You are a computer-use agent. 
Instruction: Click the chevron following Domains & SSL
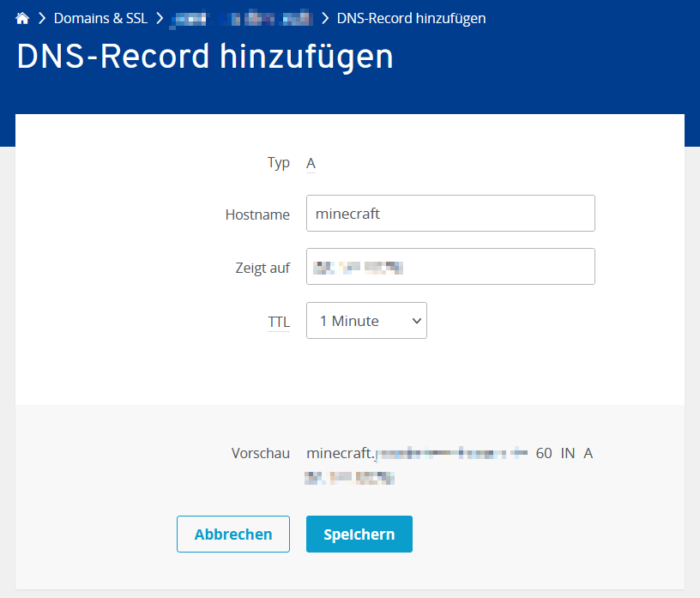point(160,18)
